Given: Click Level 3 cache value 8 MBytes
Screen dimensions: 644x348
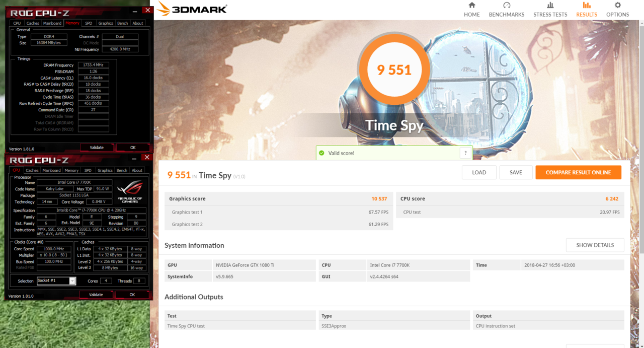Looking at the screenshot, I should (111, 267).
